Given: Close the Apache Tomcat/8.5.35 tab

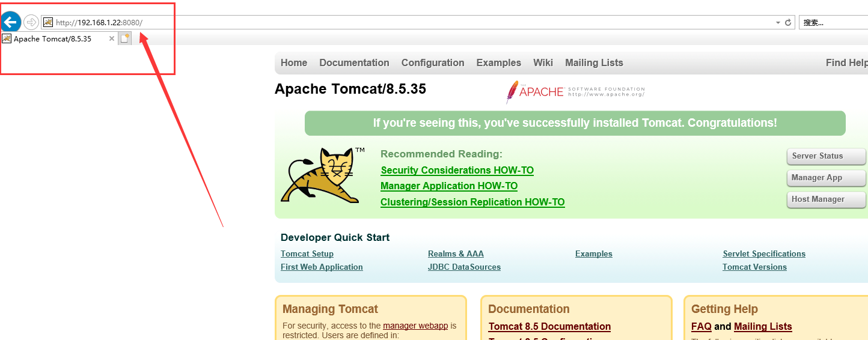Looking at the screenshot, I should click(111, 38).
